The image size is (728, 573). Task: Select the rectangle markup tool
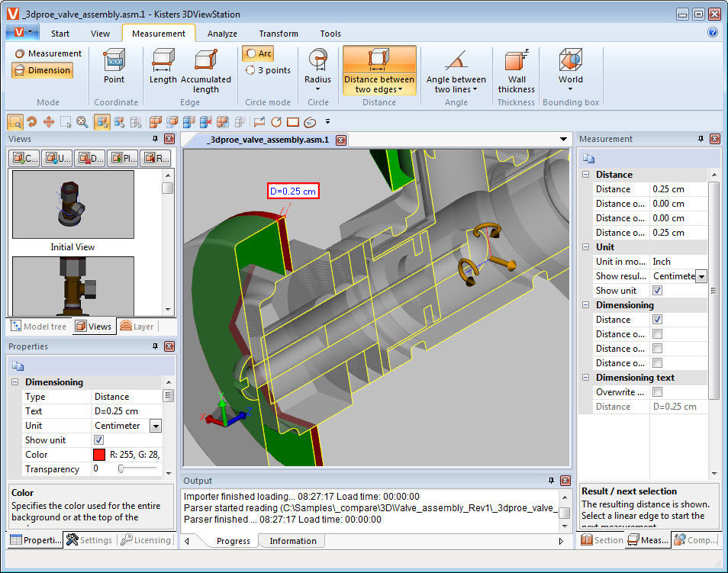point(293,122)
